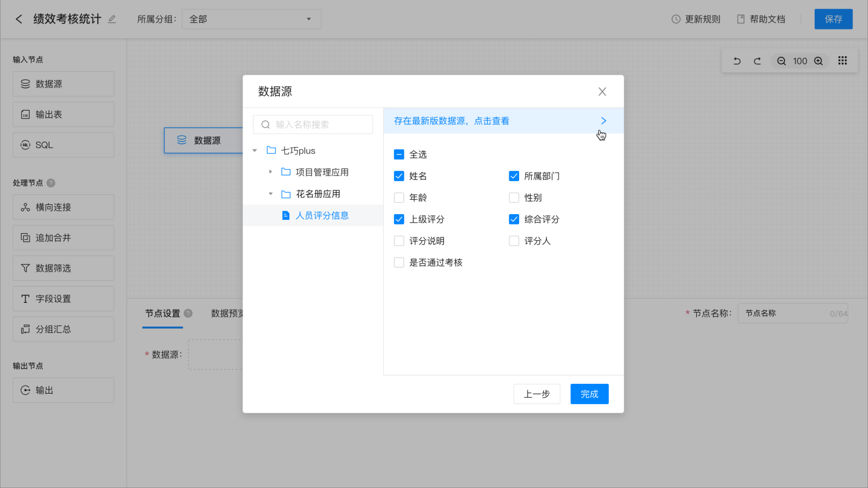Select the 七巧plus folder row

point(313,151)
